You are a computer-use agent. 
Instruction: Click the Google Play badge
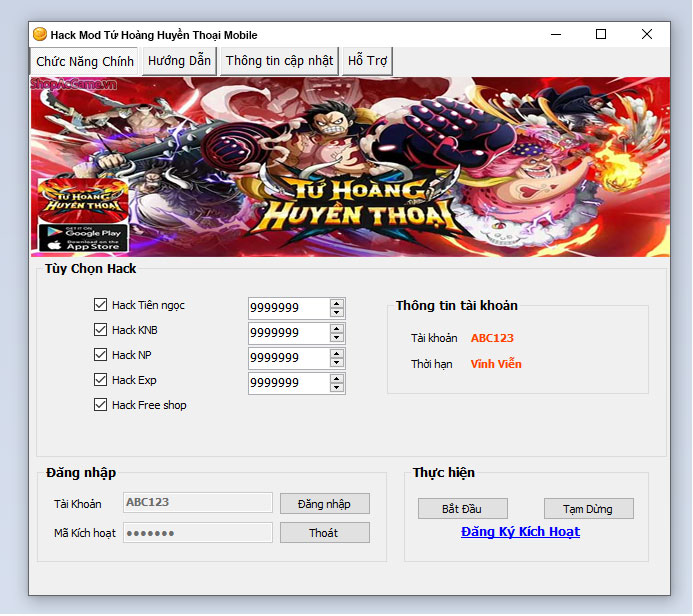(84, 232)
